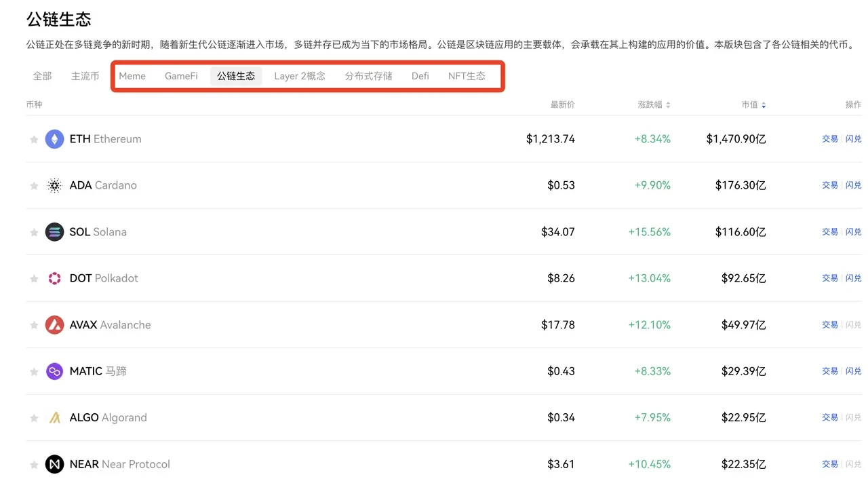Open the Layer 2概念 tab
868x479 pixels.
[300, 76]
